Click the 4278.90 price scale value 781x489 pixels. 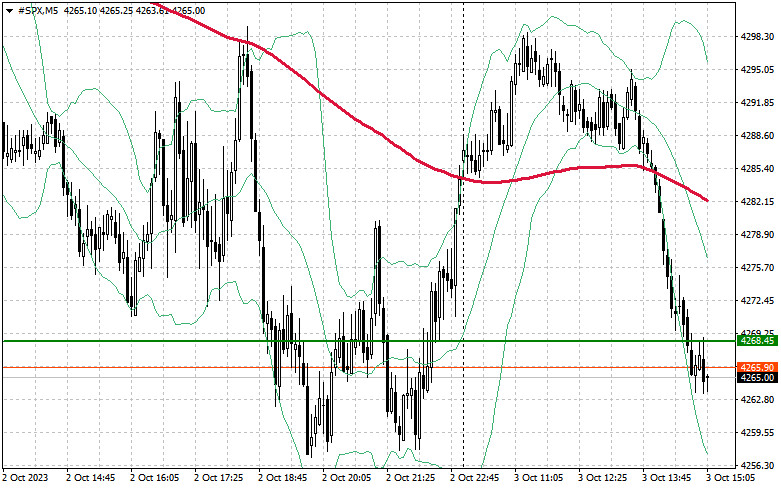(757, 235)
